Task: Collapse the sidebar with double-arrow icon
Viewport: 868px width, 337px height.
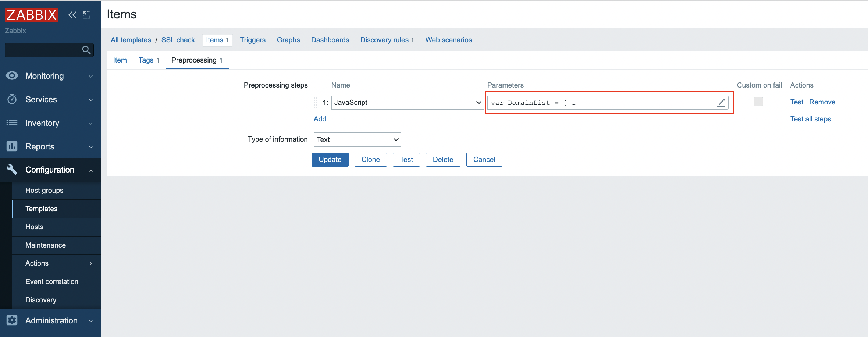Action: pos(72,15)
